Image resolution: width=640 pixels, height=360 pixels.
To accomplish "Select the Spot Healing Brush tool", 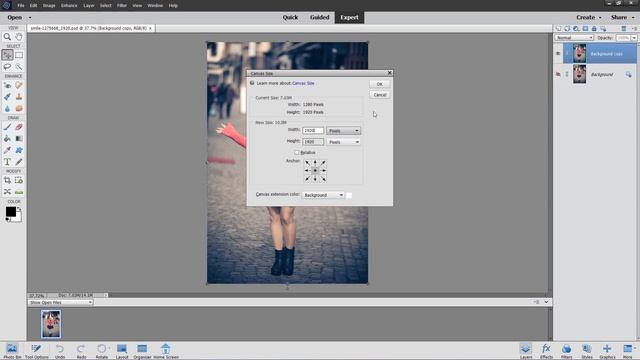I will [x=19, y=85].
